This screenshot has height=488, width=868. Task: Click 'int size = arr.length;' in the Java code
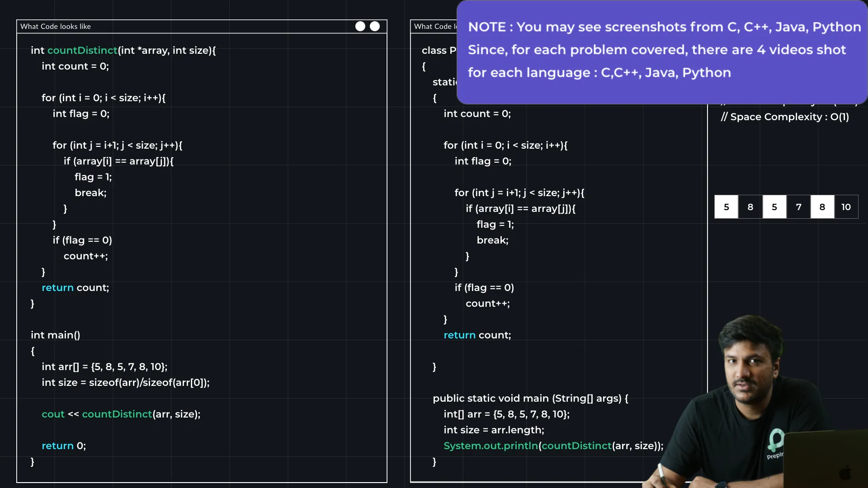click(x=494, y=430)
